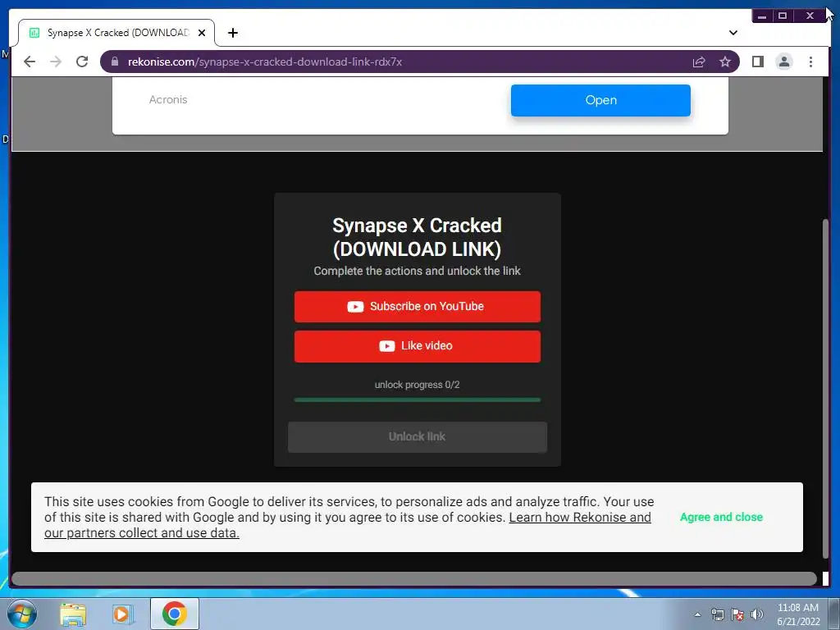The height and width of the screenshot is (630, 840).
Task: Click the horizontal scrollbar at bottom
Action: [x=414, y=578]
